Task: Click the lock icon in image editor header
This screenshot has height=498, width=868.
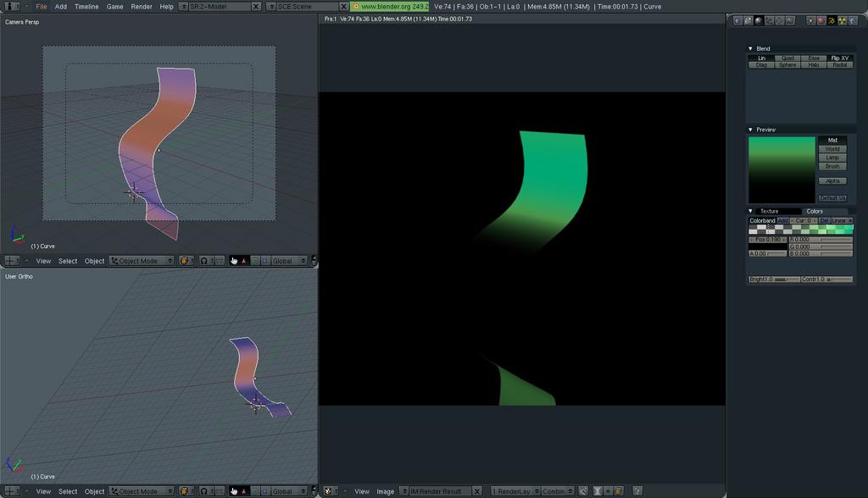Action: coord(618,491)
